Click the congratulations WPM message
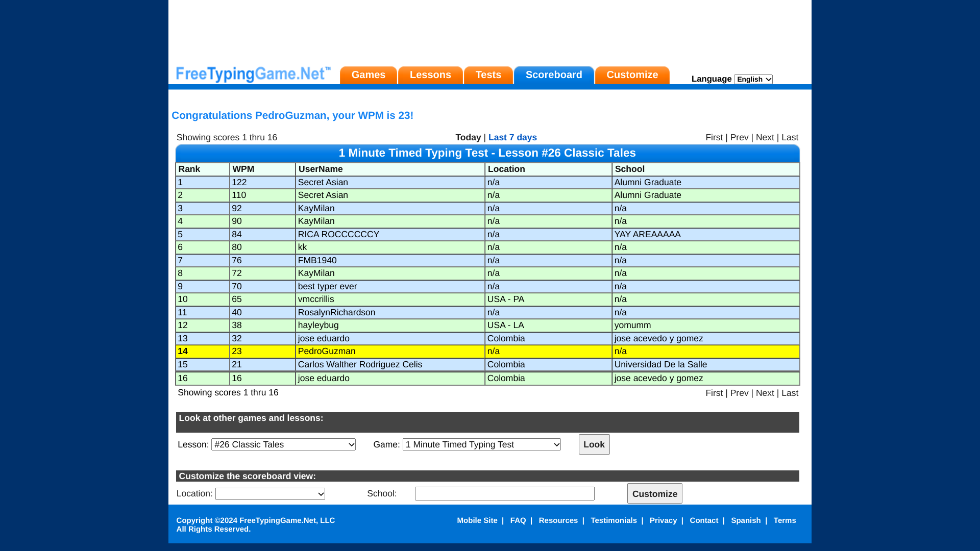980x551 pixels. [292, 116]
